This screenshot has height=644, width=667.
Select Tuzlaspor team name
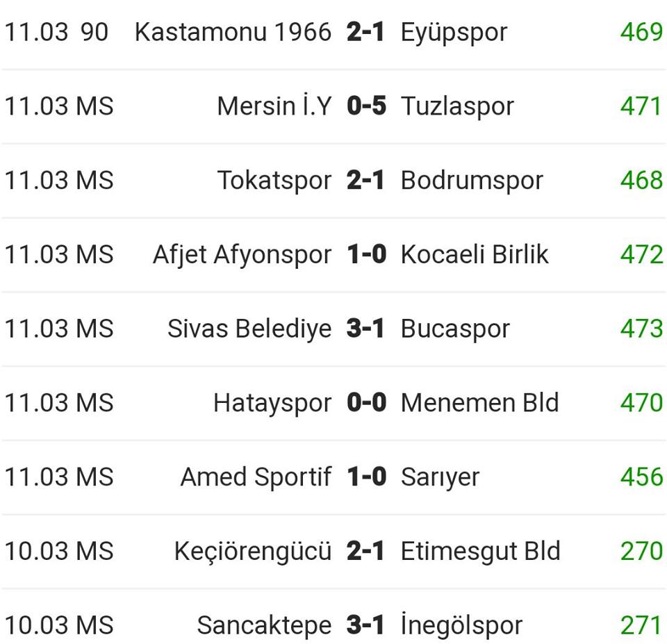click(x=457, y=106)
